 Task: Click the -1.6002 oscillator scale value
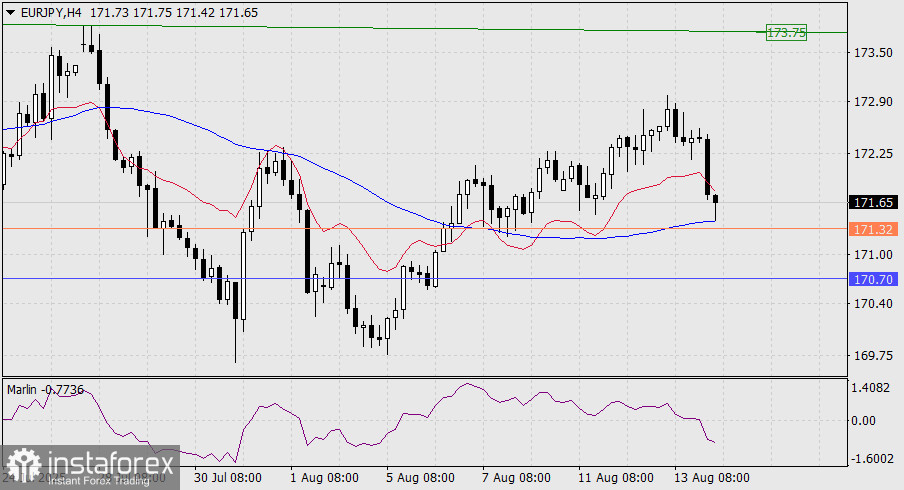click(871, 458)
